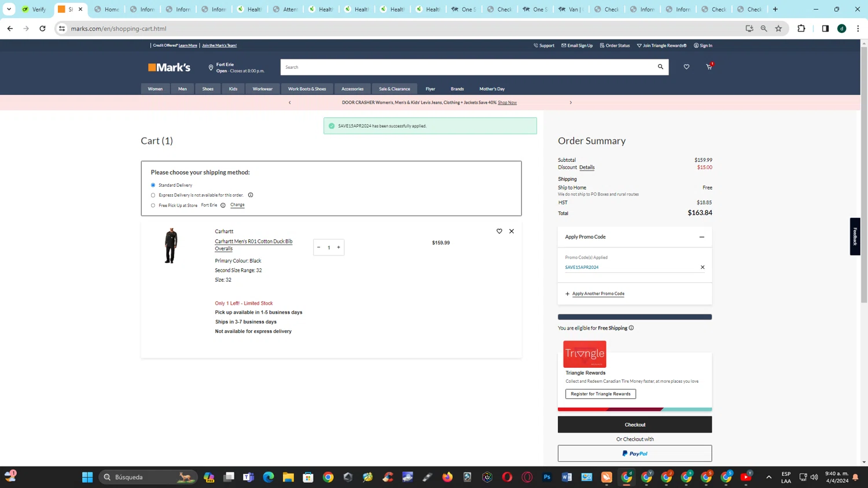Open Mother's Day menu item
The width and height of the screenshot is (868, 488).
[x=492, y=89]
